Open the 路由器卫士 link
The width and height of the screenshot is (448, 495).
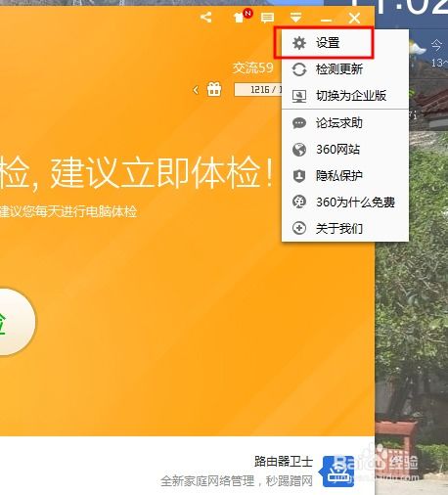pyautogui.click(x=284, y=461)
